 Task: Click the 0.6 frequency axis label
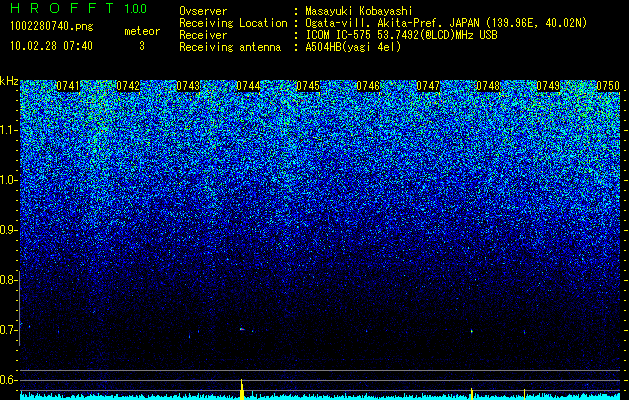click(x=9, y=380)
